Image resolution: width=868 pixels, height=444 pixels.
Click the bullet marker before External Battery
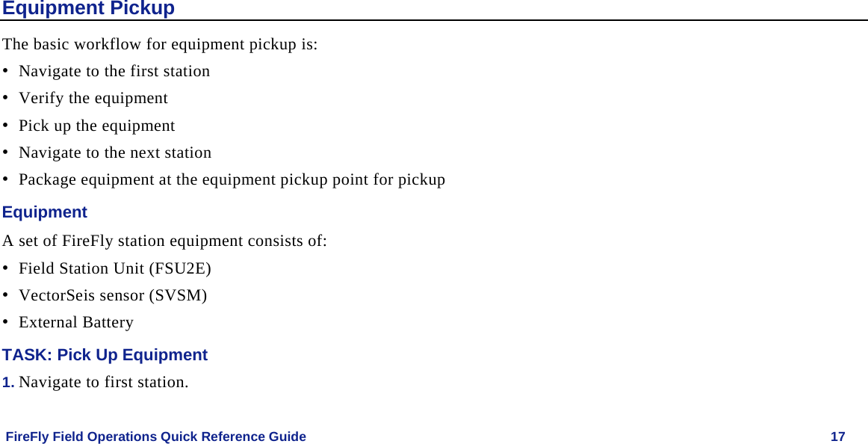6,322
